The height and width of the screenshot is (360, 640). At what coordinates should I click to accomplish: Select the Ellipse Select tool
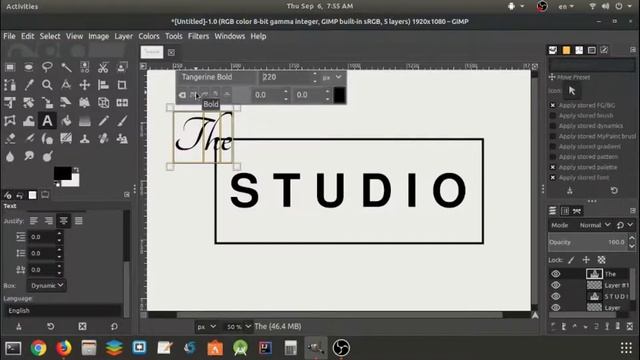(29, 67)
